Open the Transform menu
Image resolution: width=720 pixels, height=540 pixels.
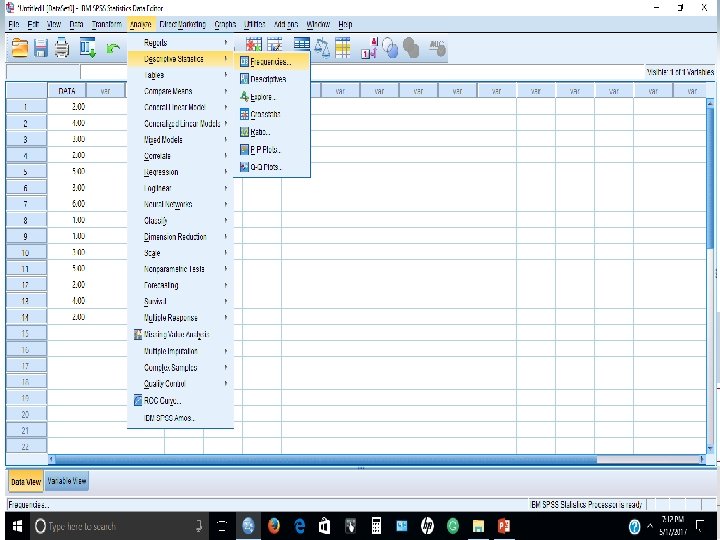point(107,24)
